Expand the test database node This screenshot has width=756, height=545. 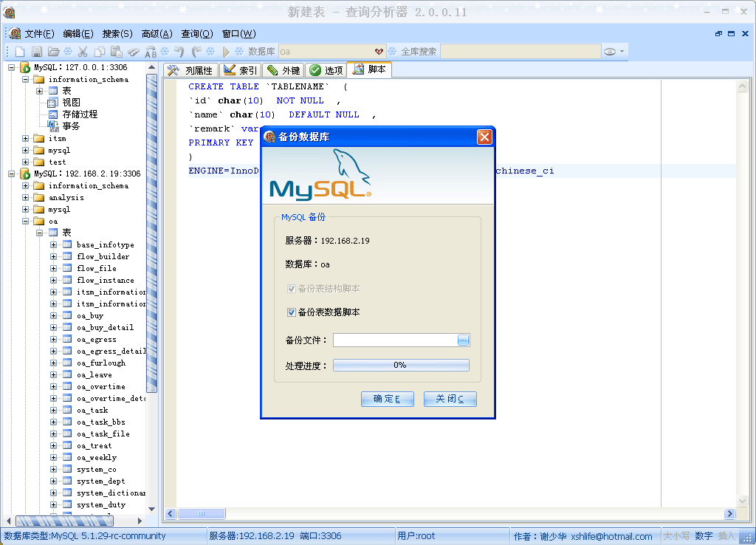(26, 162)
